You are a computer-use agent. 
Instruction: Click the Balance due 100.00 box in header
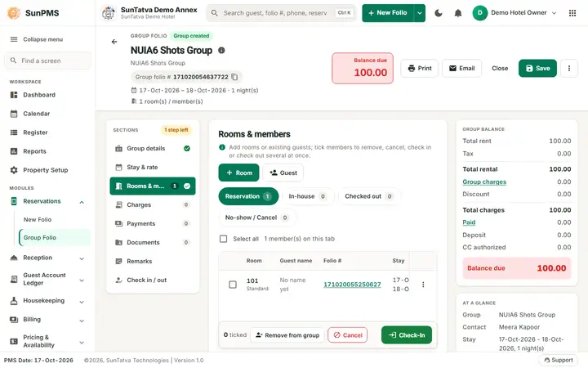(x=363, y=69)
